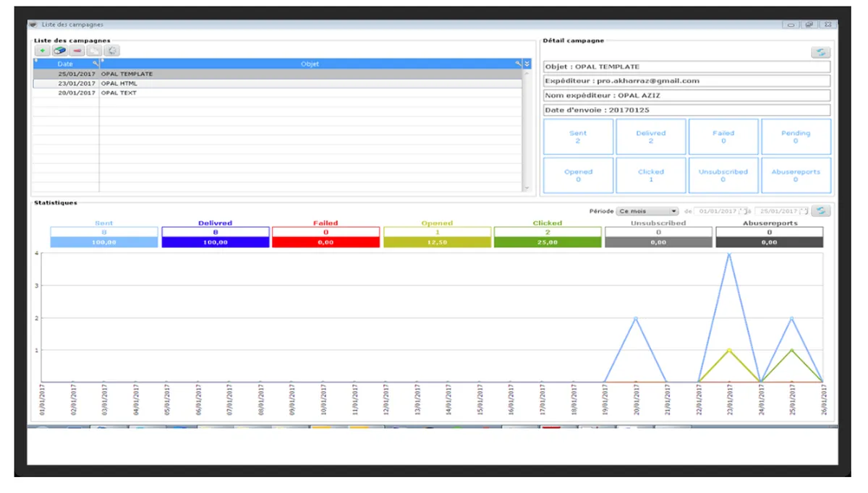Remove campaign using the red minus icon
868x493 pixels.
(x=77, y=51)
